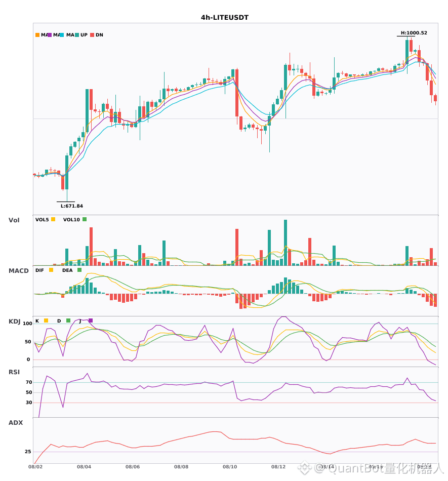
Task: Click the H:1000.52 high price label
Action: point(414,33)
